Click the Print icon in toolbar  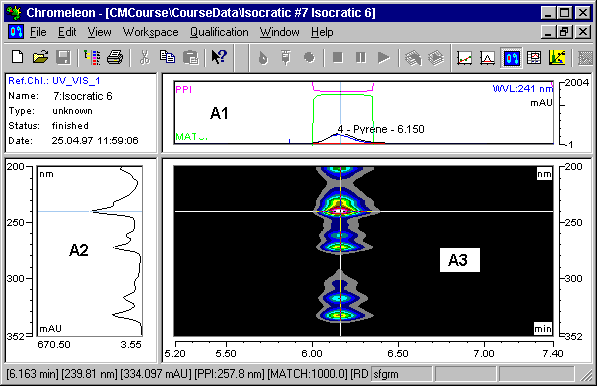[x=115, y=58]
